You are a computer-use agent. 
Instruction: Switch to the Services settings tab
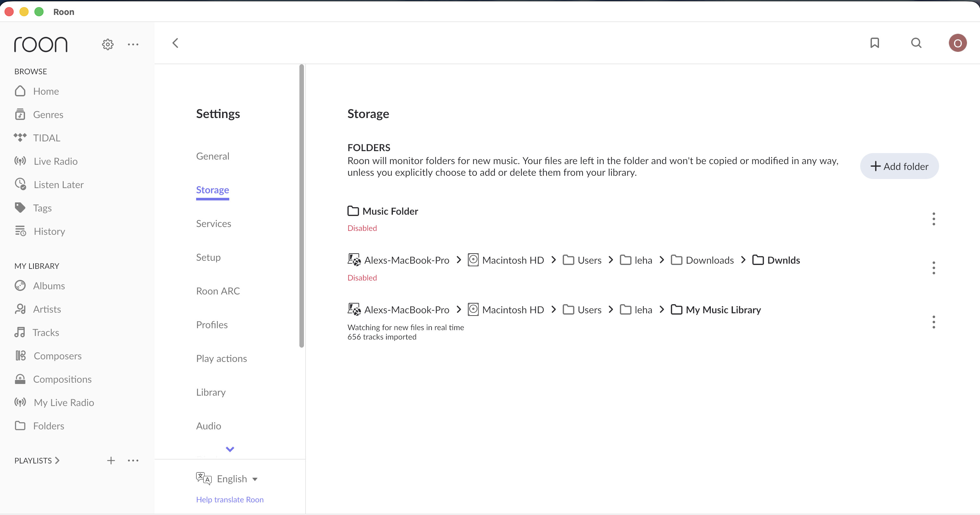coord(213,223)
